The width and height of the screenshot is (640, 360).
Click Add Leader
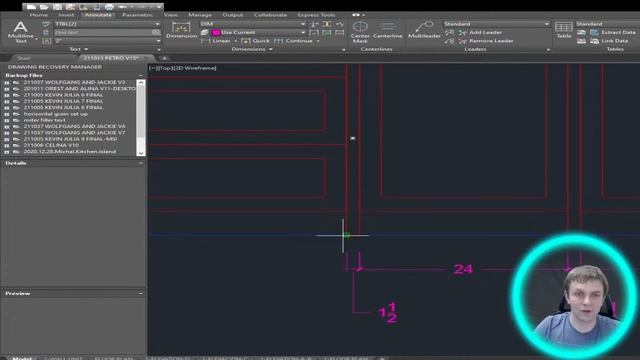pyautogui.click(x=480, y=32)
